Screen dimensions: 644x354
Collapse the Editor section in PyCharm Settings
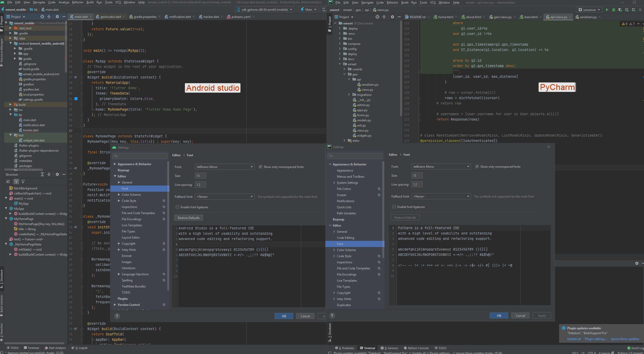[x=330, y=225]
